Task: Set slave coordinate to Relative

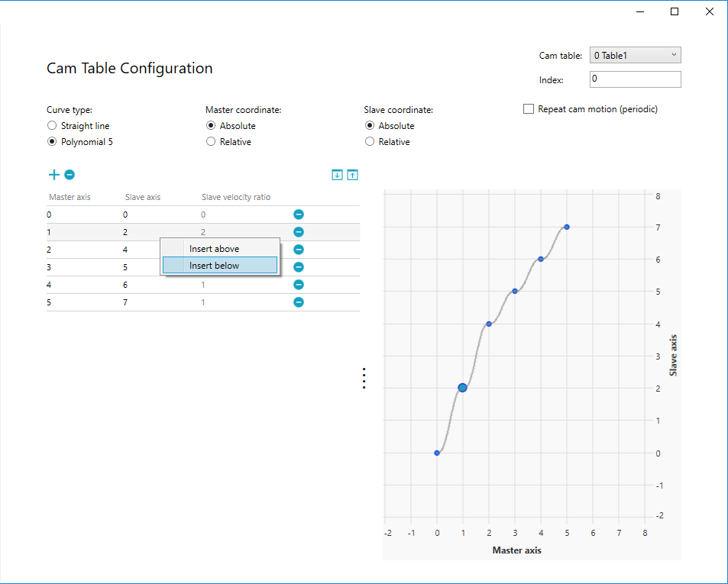Action: pos(370,142)
